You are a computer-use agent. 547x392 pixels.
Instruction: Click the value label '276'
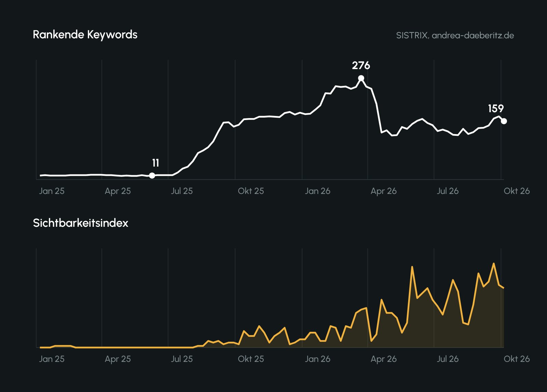click(x=361, y=65)
